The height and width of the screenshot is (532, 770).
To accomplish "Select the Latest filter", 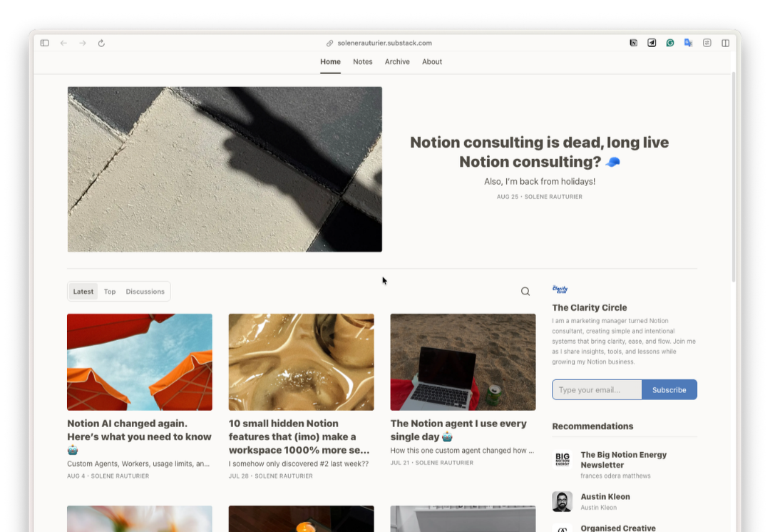I will tap(83, 291).
